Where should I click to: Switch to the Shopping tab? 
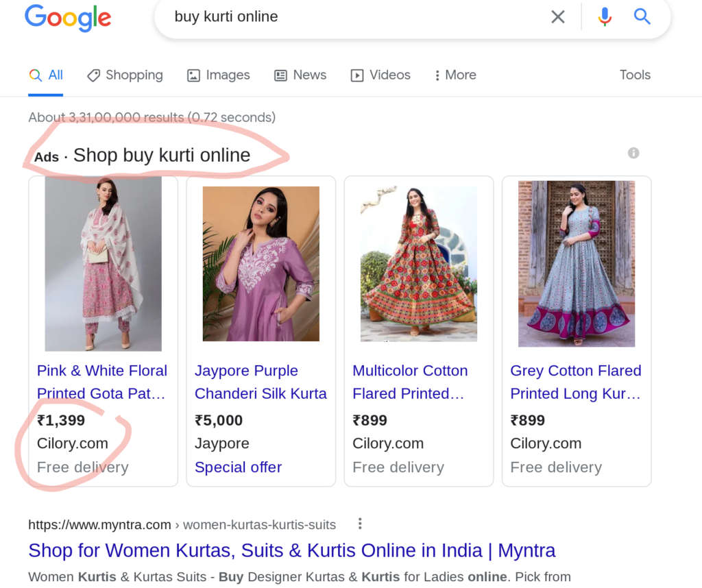coord(125,75)
